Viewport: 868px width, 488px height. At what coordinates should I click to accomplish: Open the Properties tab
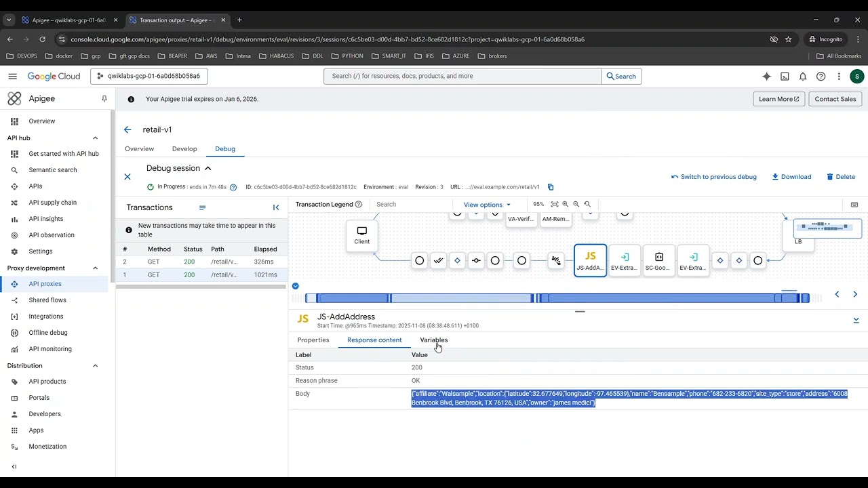tap(313, 340)
